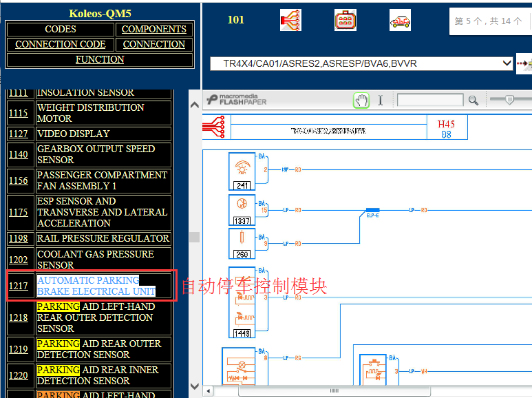Screen dimensions: 532x398
Task: Click the FlashPaper search magnifier icon
Action: (474, 101)
